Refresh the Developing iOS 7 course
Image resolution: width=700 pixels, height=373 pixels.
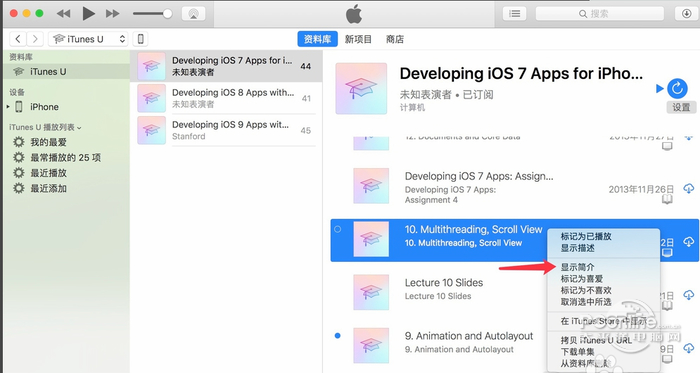(677, 88)
